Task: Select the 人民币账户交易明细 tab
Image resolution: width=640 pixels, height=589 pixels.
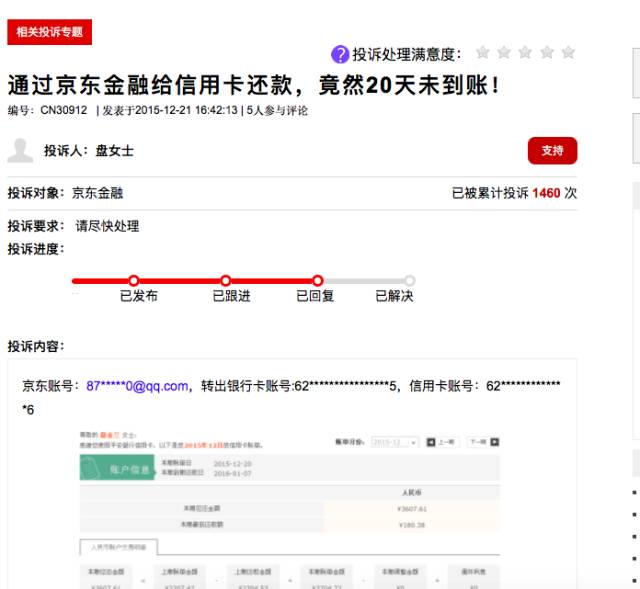Action: (119, 546)
